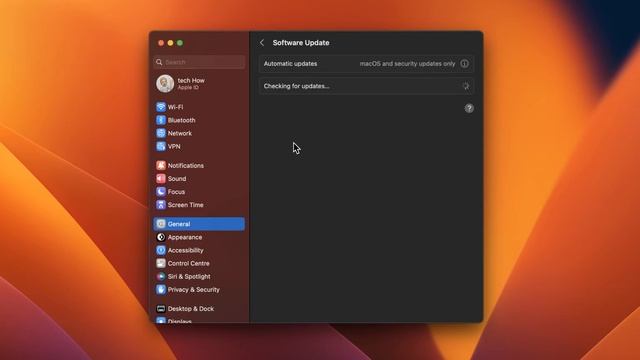
Task: Open Accessibility label in sidebar
Action: [x=186, y=250]
